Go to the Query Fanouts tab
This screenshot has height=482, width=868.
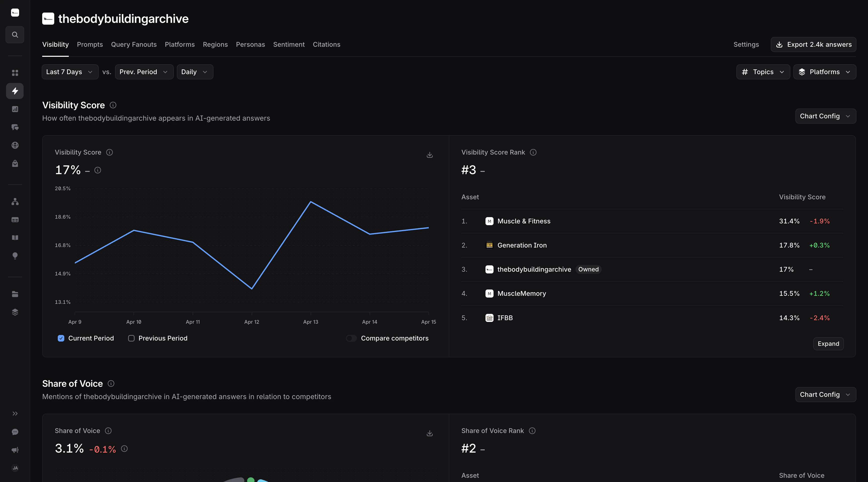click(x=134, y=44)
